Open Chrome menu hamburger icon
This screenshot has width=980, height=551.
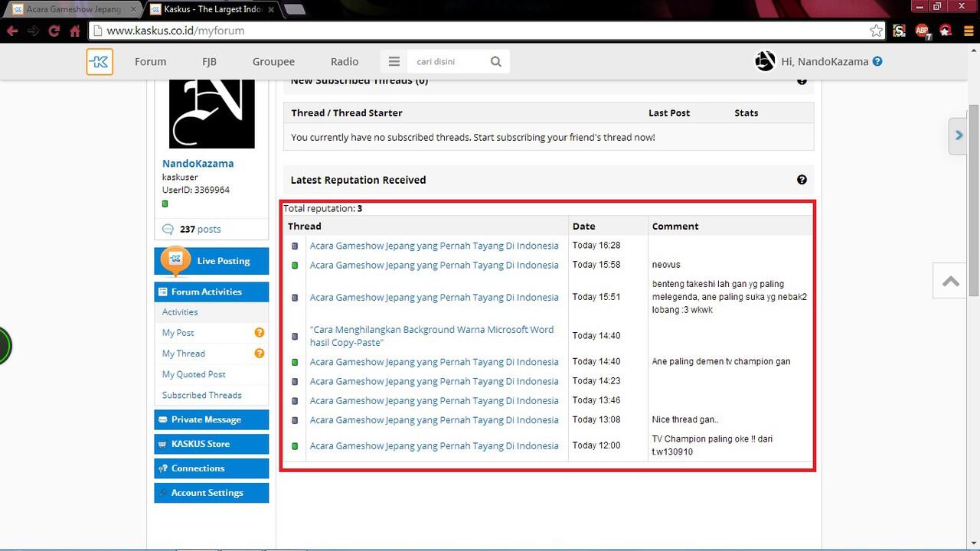click(x=970, y=31)
